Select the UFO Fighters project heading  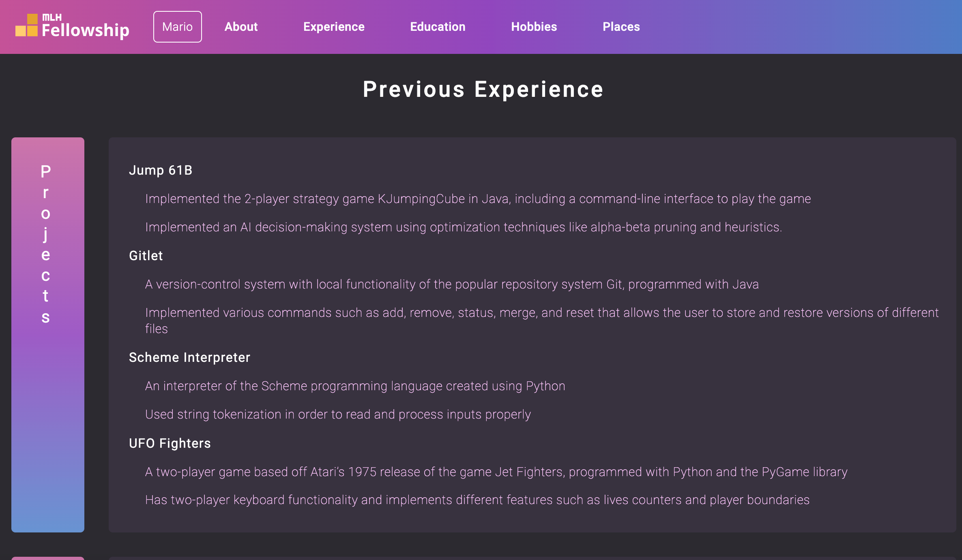(170, 443)
